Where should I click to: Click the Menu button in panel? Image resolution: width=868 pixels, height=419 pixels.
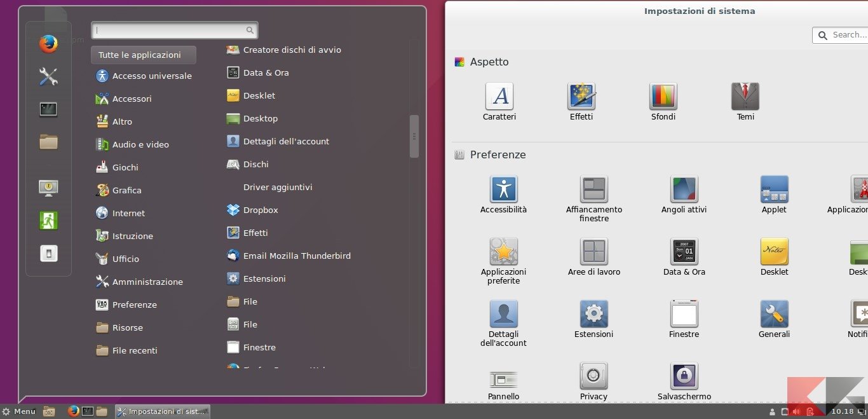(x=19, y=411)
